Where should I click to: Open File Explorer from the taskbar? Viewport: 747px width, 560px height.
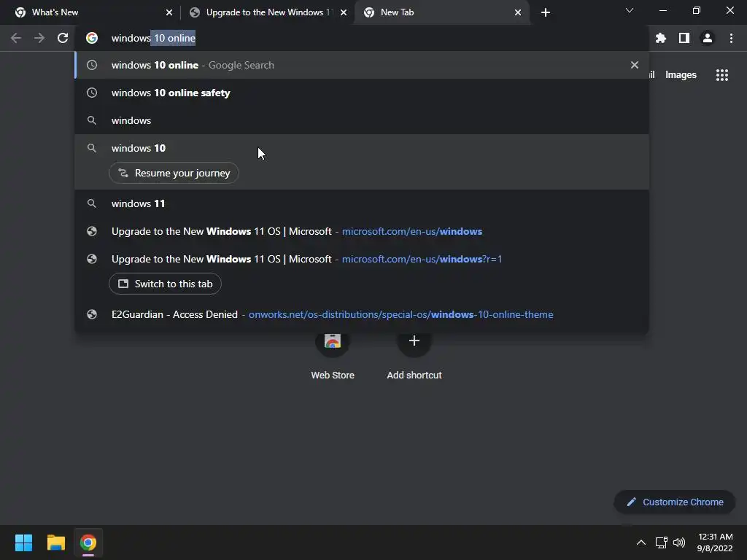55,542
